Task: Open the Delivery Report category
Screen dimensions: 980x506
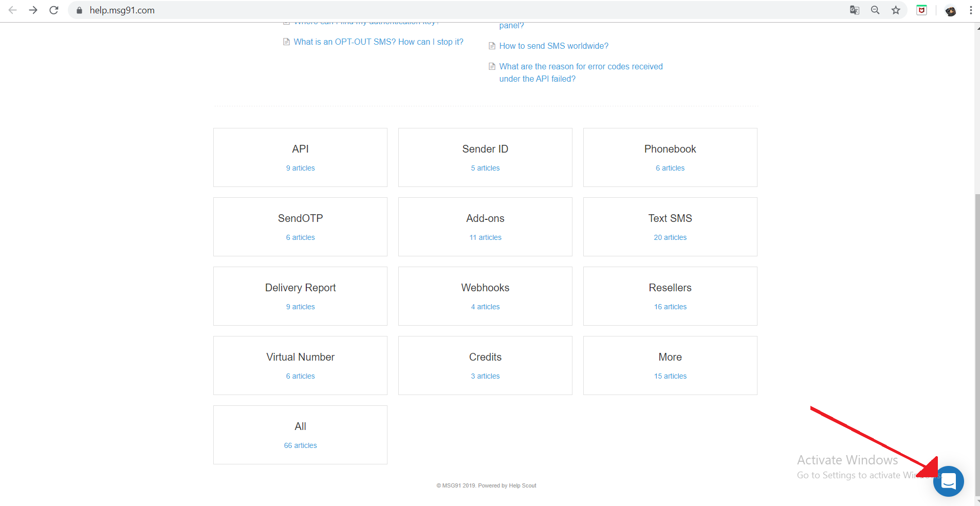Action: [x=300, y=296]
